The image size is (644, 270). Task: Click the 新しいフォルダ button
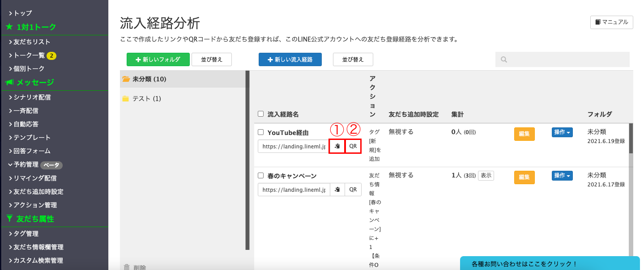click(158, 59)
